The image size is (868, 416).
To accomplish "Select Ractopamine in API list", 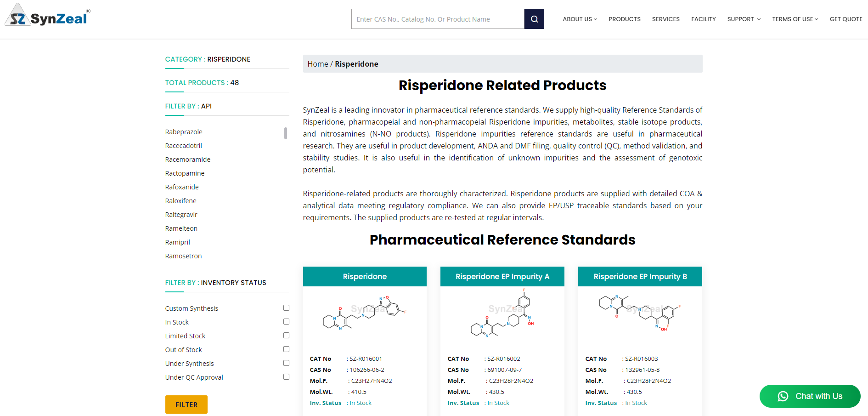I will pyautogui.click(x=185, y=173).
